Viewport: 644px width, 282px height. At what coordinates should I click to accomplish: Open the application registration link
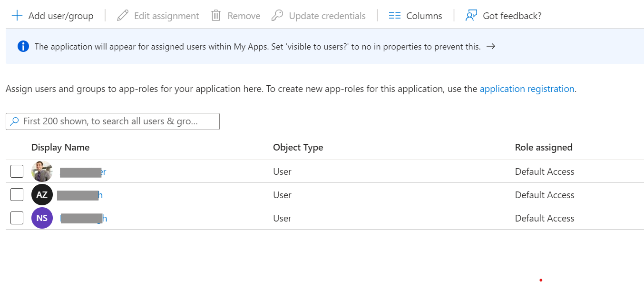[527, 89]
